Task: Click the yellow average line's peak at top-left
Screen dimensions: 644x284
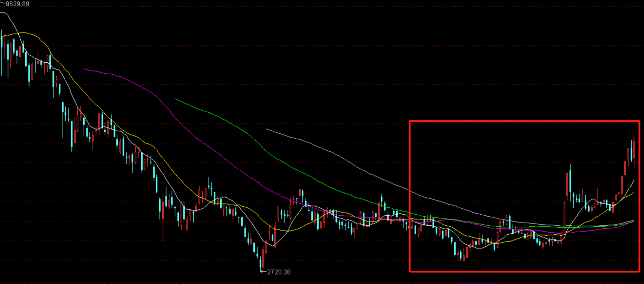Action: [23, 32]
